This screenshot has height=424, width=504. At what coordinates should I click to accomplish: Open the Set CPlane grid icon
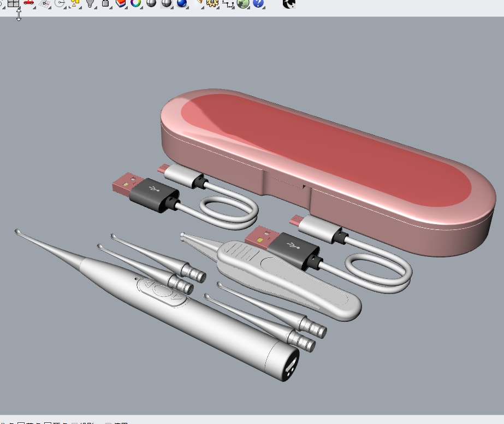45,3
